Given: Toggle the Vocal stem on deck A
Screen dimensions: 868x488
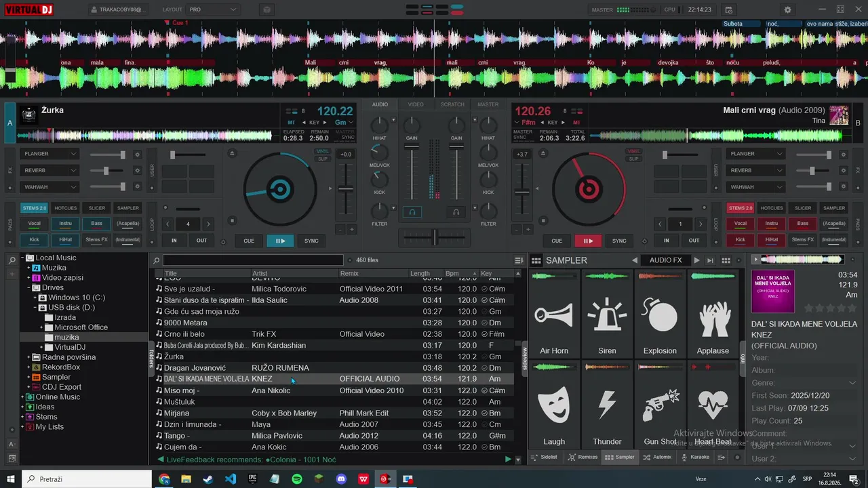Looking at the screenshot, I should (x=34, y=223).
